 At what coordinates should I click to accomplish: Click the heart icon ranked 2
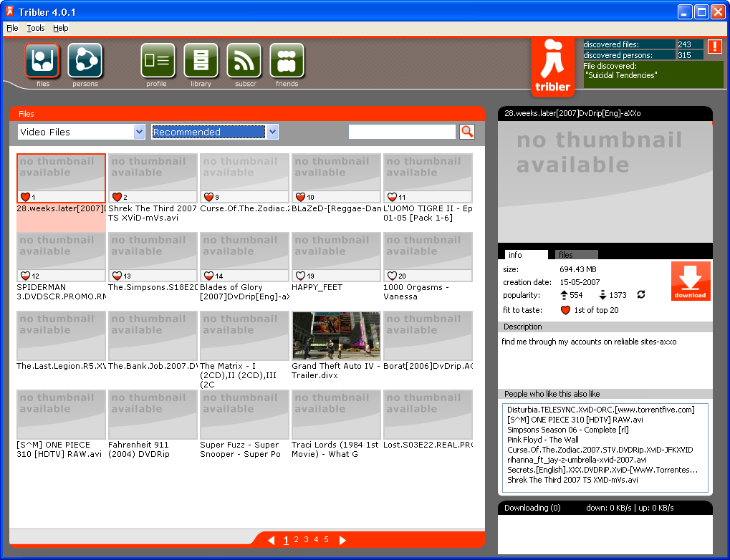117,197
